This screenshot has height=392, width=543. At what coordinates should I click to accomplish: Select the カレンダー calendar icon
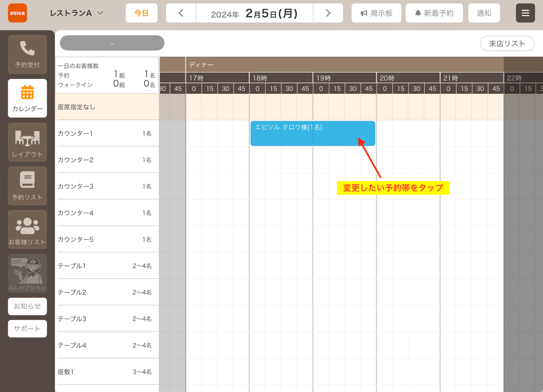pos(27,98)
